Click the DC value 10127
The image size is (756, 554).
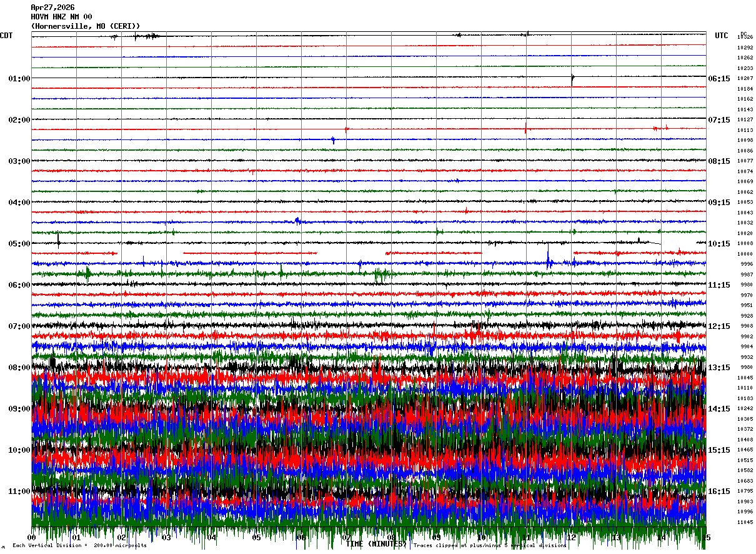[x=745, y=120]
